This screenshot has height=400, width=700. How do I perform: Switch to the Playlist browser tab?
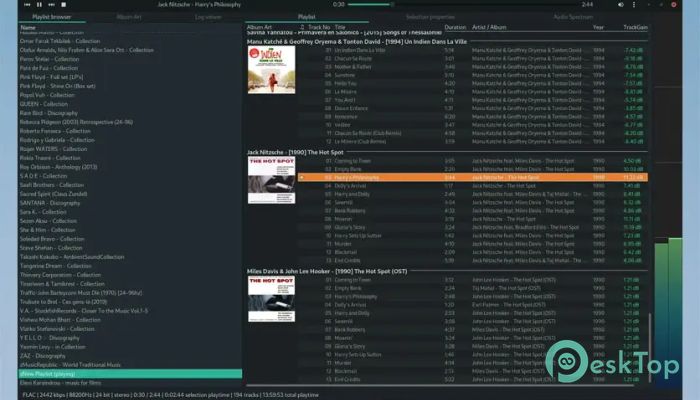pyautogui.click(x=52, y=17)
